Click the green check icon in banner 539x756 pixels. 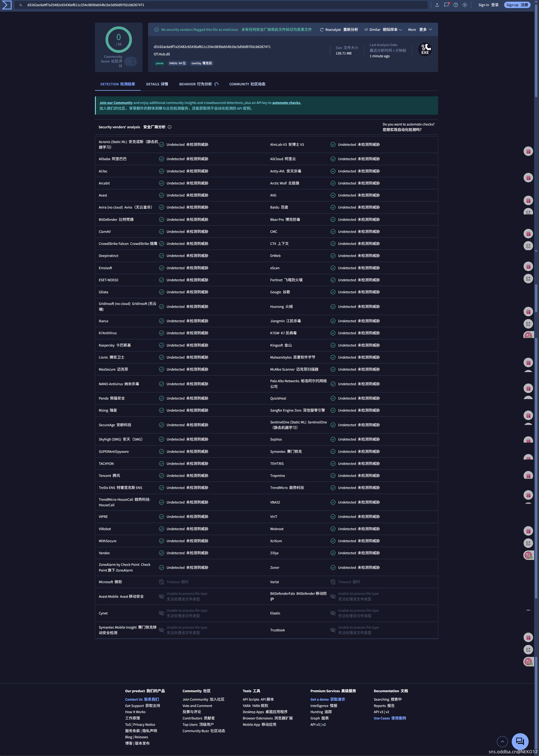pos(156,30)
